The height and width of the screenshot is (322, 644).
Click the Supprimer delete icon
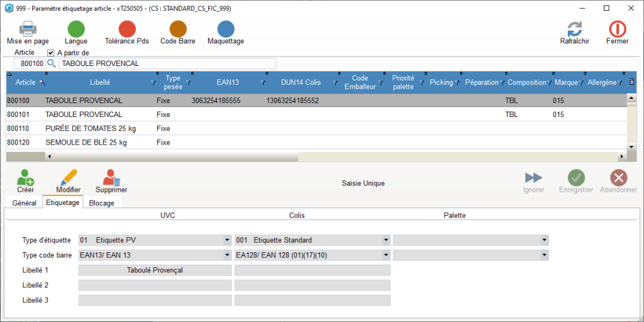point(111,179)
